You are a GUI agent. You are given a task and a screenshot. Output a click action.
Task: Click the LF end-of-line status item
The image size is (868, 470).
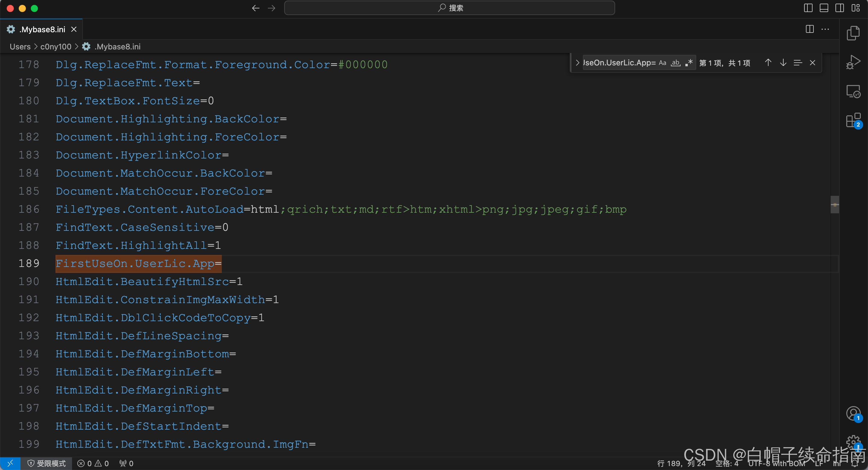[819, 464]
